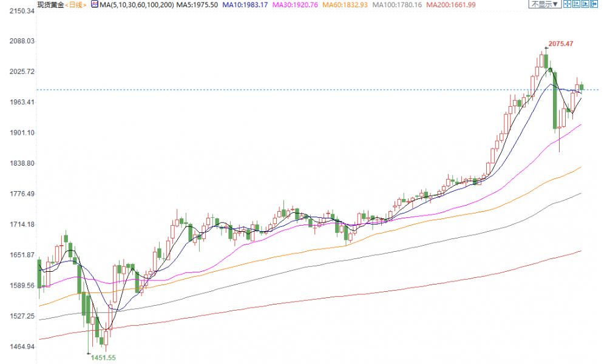Click the orange MA60:1832.93 legend label
Screen dimensions: 607x364
(x=344, y=4)
